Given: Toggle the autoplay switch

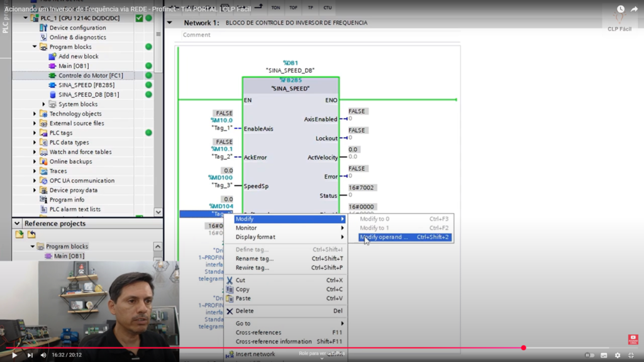Looking at the screenshot, I should coord(590,355).
